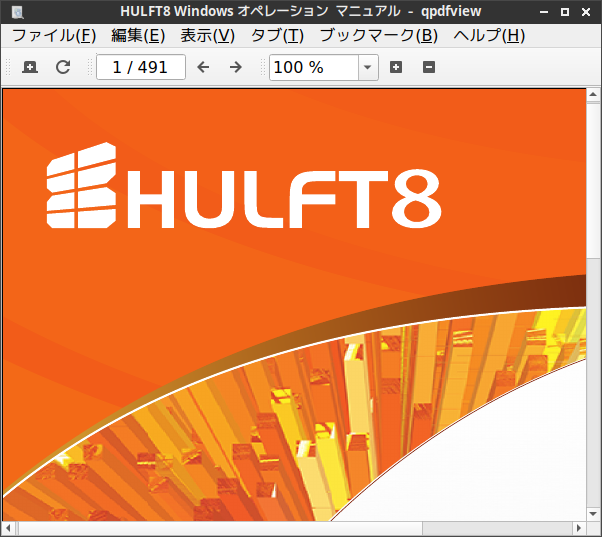
Task: Open the ヘルプ(H) menu
Action: coord(489,36)
